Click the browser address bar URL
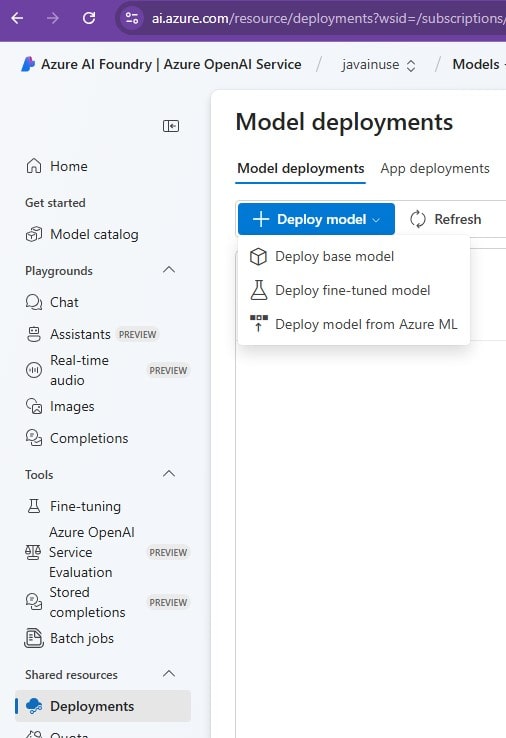506x738 pixels. coord(328,18)
